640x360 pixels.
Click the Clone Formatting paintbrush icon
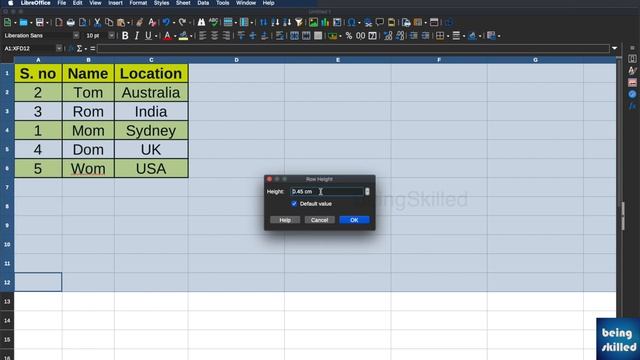click(140, 22)
